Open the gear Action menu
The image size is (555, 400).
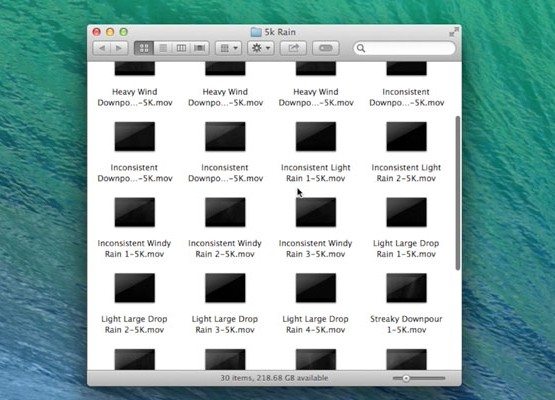[x=261, y=48]
